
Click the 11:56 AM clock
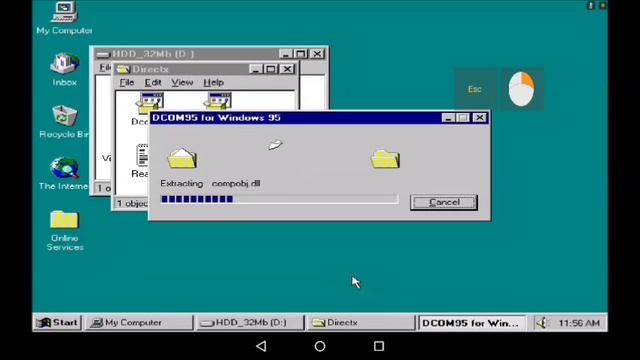coord(579,323)
